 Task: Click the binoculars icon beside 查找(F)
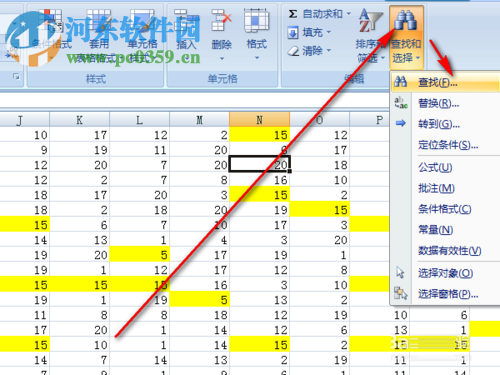tap(401, 82)
